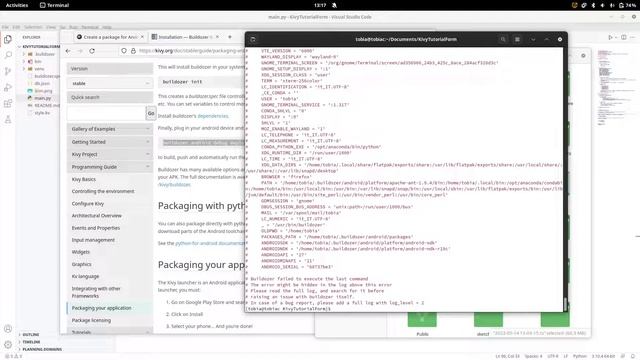The height and width of the screenshot is (360, 640).
Task: Click errors and warnings indicator in status bar
Action: (13, 356)
